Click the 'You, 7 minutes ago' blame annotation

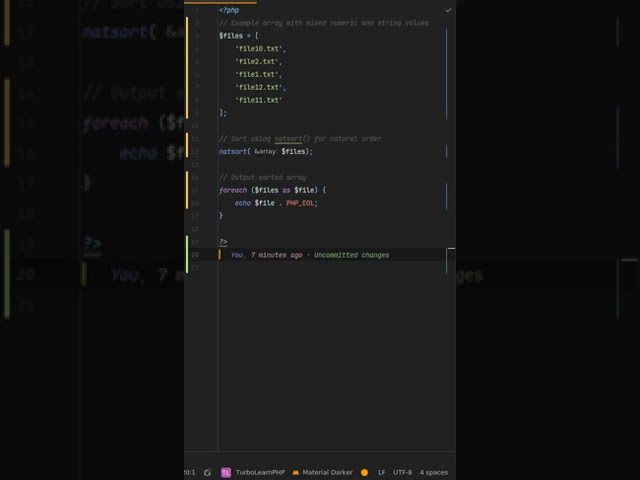[x=267, y=255]
